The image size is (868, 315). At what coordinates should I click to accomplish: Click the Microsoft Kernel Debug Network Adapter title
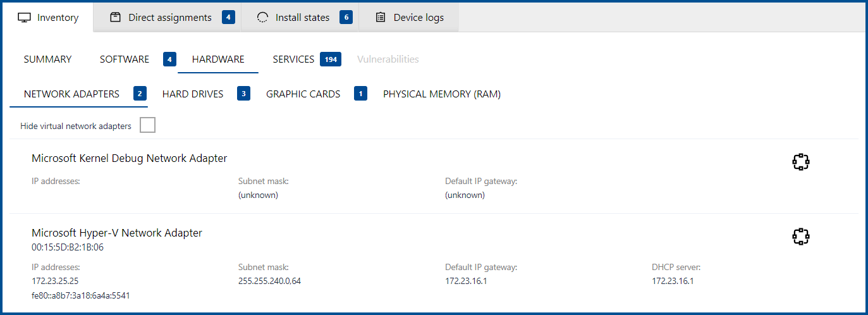coord(129,158)
